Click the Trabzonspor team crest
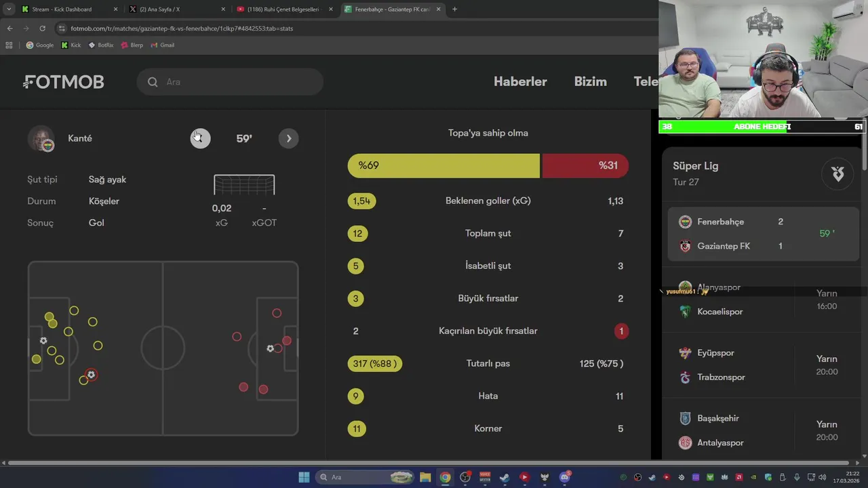Screen dimensions: 868x488 click(x=685, y=378)
